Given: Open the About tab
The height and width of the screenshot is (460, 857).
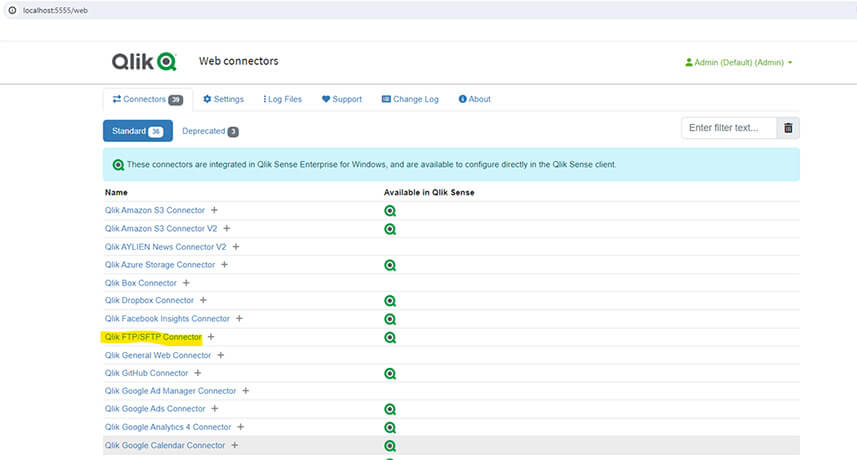Looking at the screenshot, I should [x=474, y=99].
